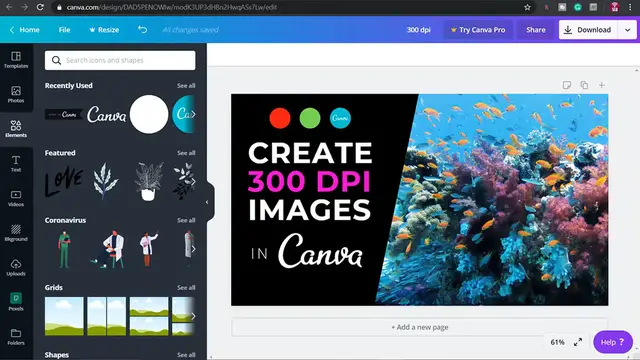
Task: Open the Download options dropdown arrow
Action: pos(627,30)
